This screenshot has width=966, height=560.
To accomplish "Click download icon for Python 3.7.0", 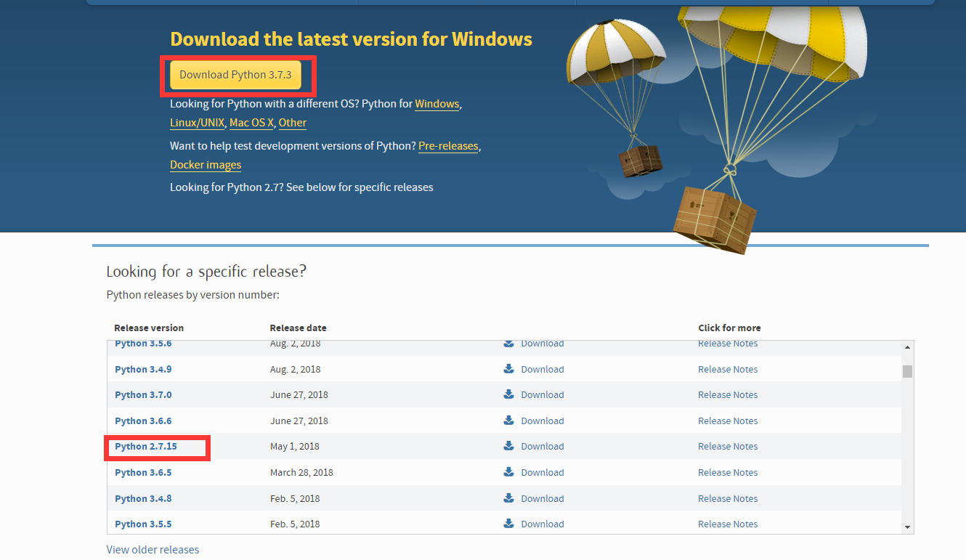I will click(x=508, y=394).
